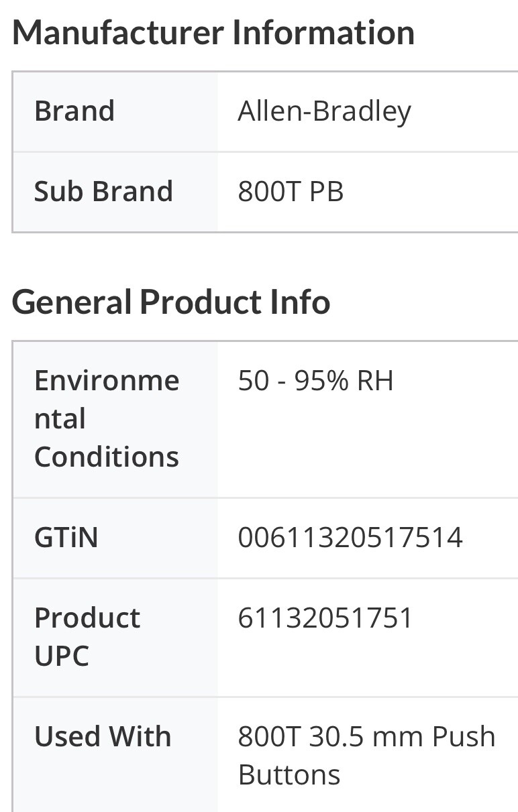Select the Manufacturer Information heading
The height and width of the screenshot is (812, 518).
pyautogui.click(x=213, y=33)
